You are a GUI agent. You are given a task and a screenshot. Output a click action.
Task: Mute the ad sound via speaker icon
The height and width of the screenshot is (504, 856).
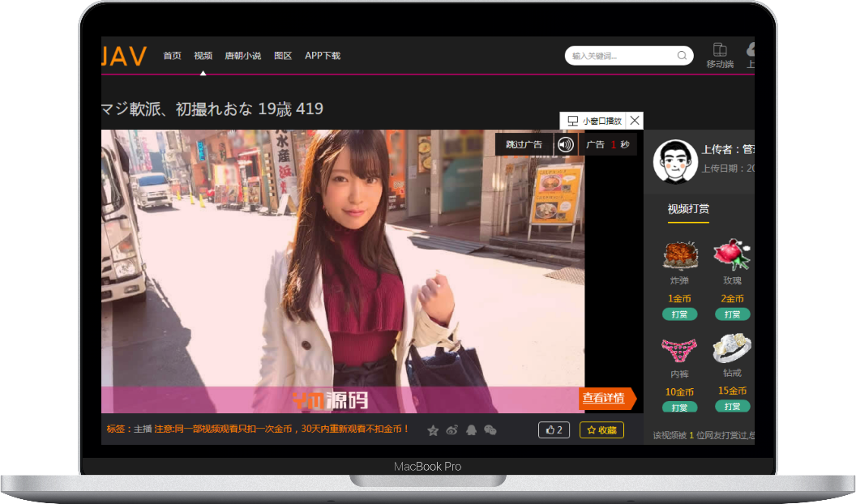click(x=566, y=144)
